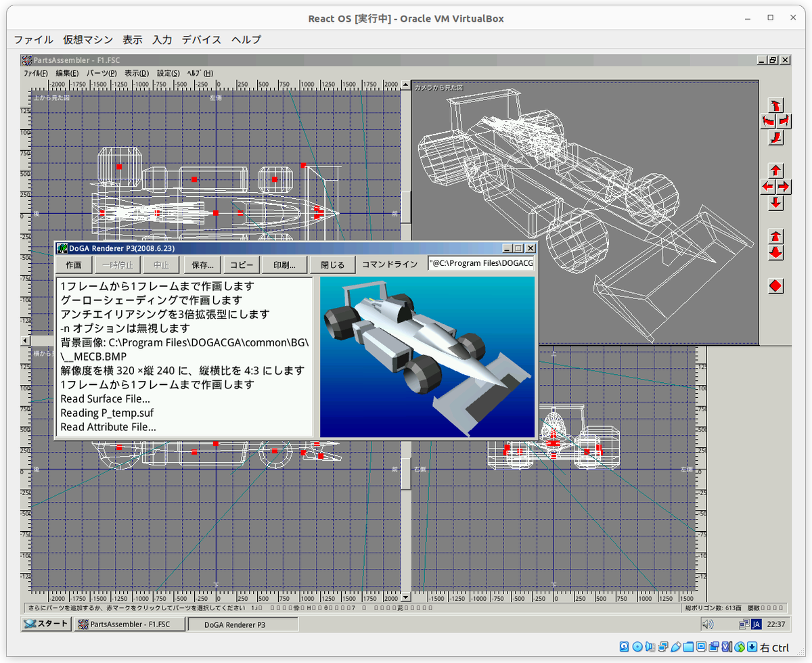Click the VirtualBox audio status icon
This screenshot has height=663, width=812.
coord(650,647)
